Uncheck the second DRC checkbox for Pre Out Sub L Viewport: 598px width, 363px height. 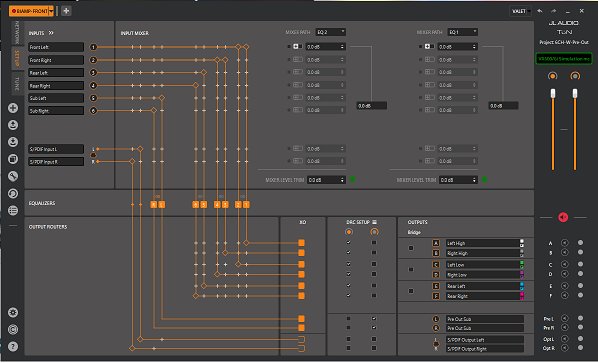click(x=374, y=318)
